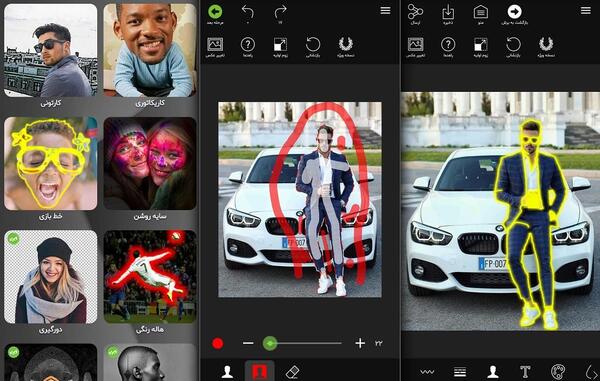The image size is (600, 381).
Task: Click the هاله رنگی label text
Action: tap(150, 329)
